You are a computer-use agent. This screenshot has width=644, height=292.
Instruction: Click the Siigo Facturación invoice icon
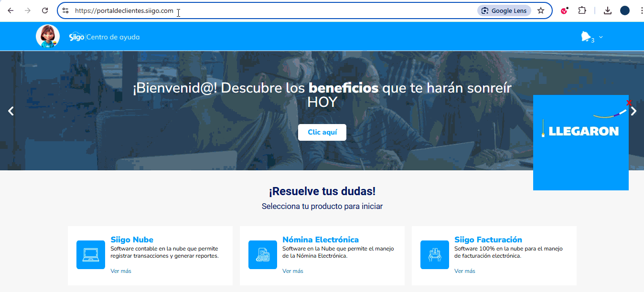pyautogui.click(x=435, y=255)
